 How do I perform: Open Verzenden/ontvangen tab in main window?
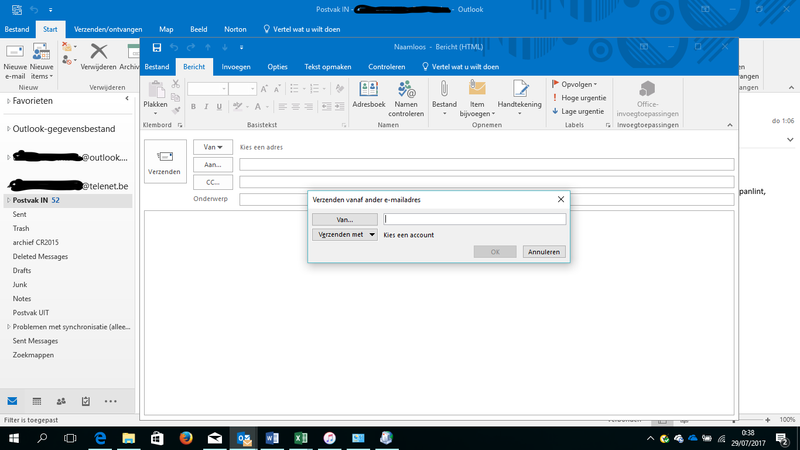click(108, 29)
